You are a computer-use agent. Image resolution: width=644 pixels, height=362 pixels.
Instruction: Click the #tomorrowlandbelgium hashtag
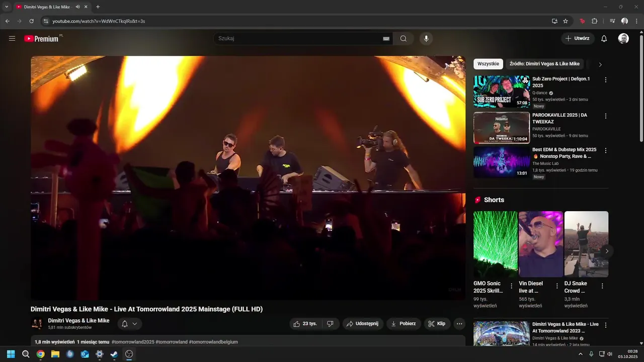(x=213, y=342)
